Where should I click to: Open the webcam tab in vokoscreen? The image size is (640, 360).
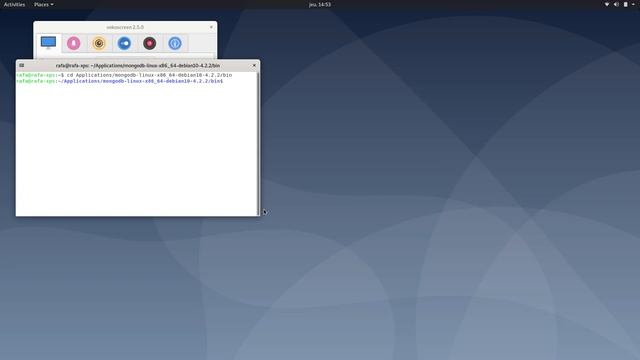coord(99,43)
